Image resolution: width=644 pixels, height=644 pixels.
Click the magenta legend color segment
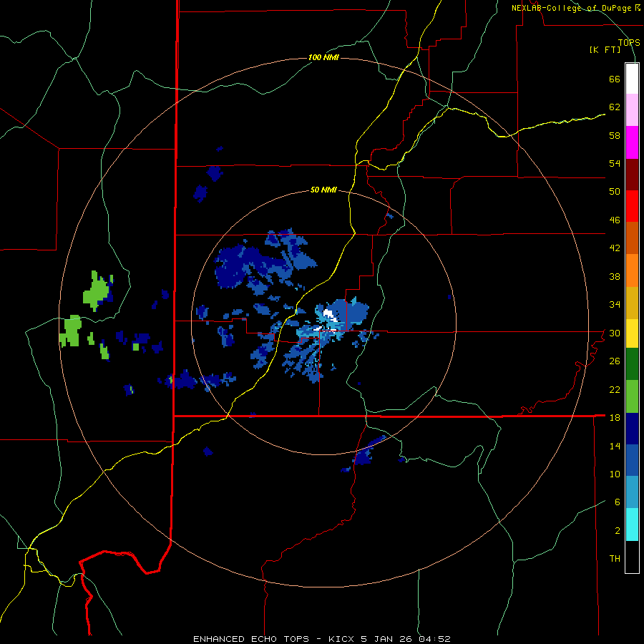click(632, 142)
